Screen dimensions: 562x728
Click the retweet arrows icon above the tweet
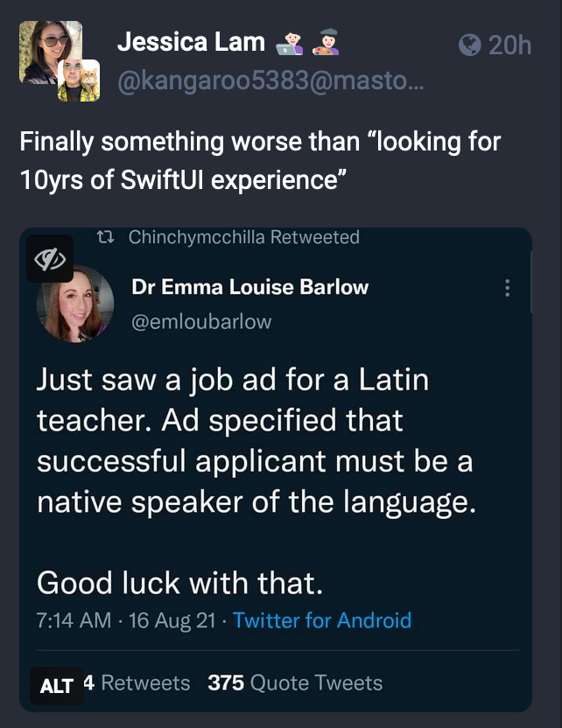(x=105, y=237)
